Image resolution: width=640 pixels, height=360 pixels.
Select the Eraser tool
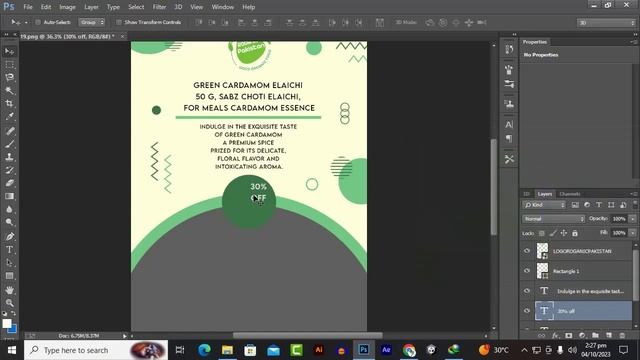pyautogui.click(x=9, y=183)
